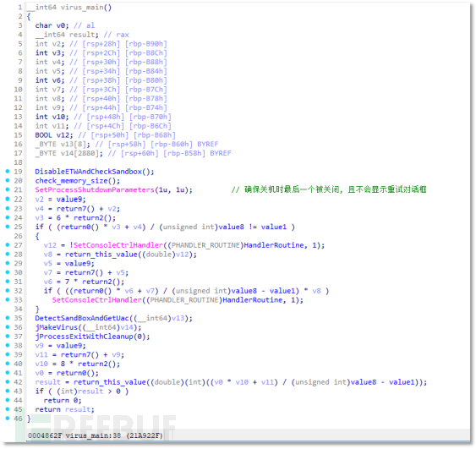
Task: Click the jMakeVirus function call
Action: 57,327
